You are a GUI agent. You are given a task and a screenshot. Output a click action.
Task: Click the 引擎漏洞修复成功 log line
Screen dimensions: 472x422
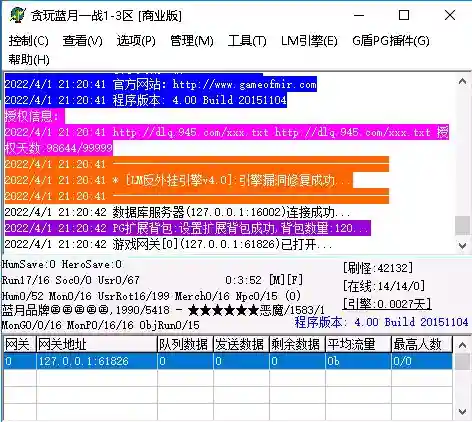pyautogui.click(x=179, y=180)
